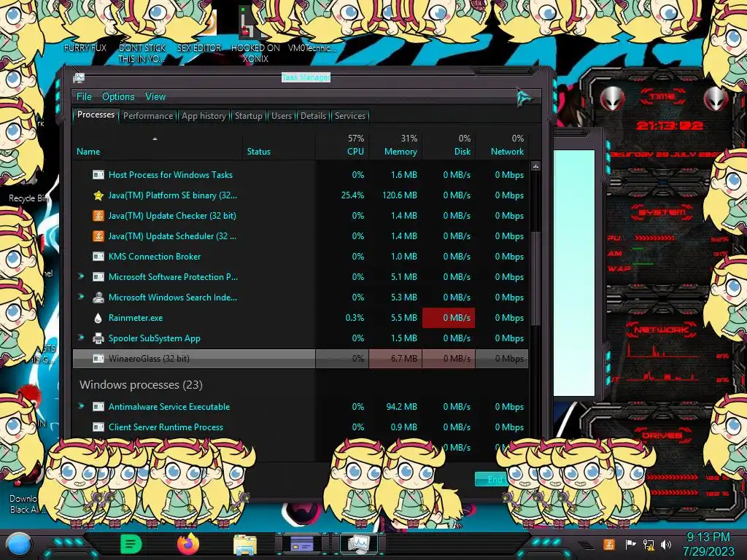The width and height of the screenshot is (747, 560).
Task: Select the KMS Connection Broker row
Action: (301, 257)
